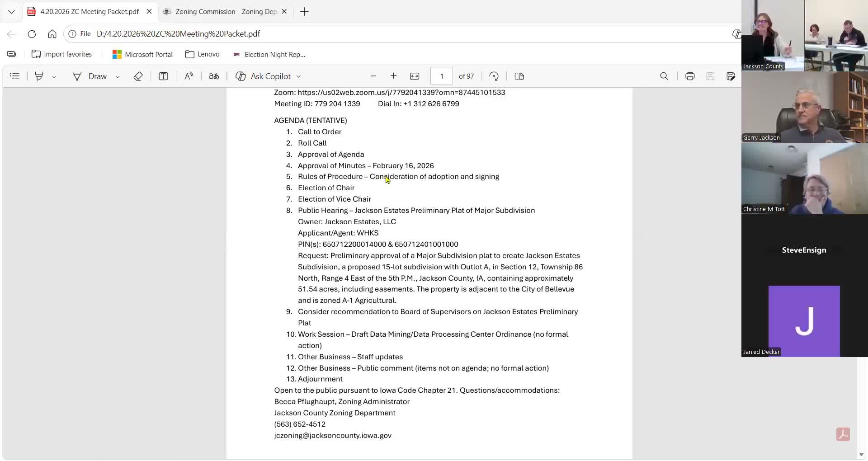Click the PIN(s) number line

[378, 245]
